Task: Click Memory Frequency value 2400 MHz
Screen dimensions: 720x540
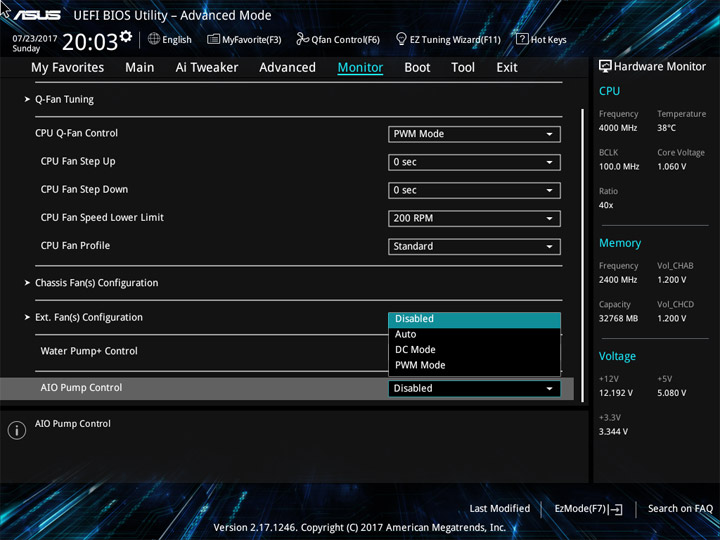Action: tap(618, 280)
